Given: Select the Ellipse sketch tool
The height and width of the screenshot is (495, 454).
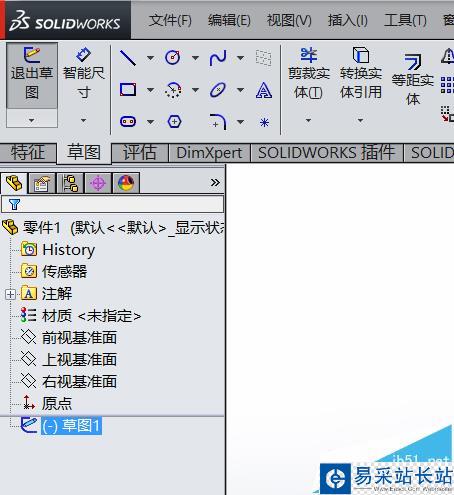Looking at the screenshot, I should (x=218, y=90).
